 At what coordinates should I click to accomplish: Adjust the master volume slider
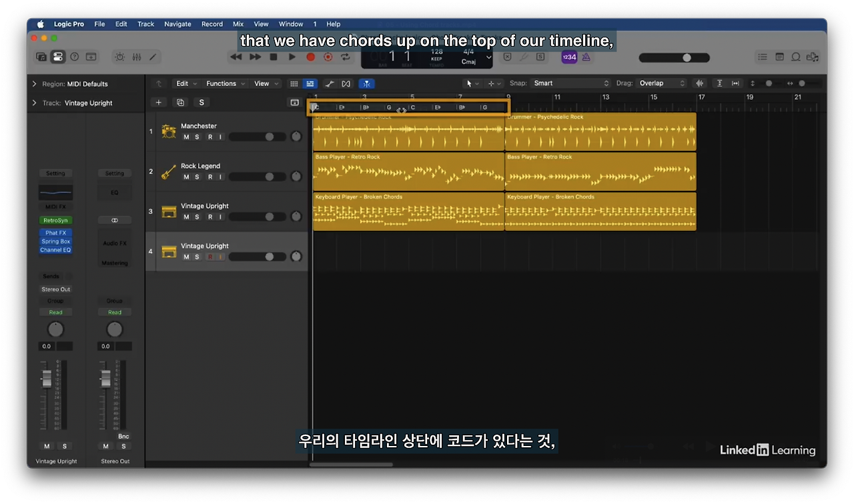674,58
